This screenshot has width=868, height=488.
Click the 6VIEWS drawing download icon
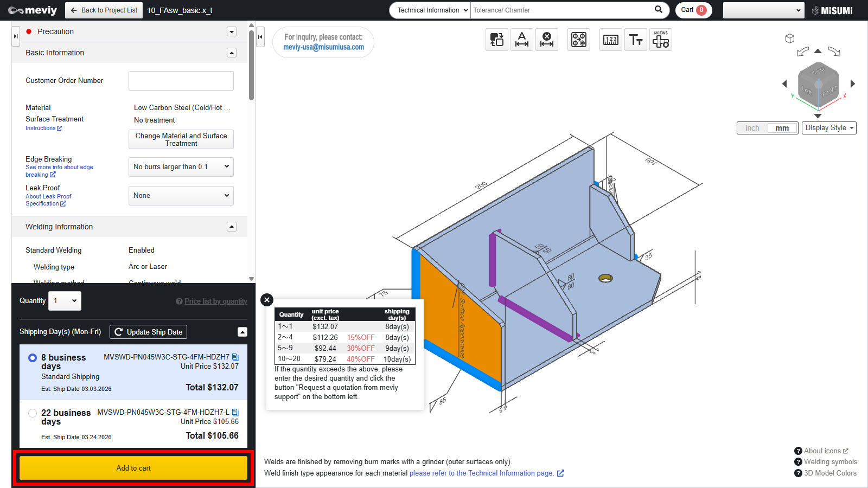point(660,40)
